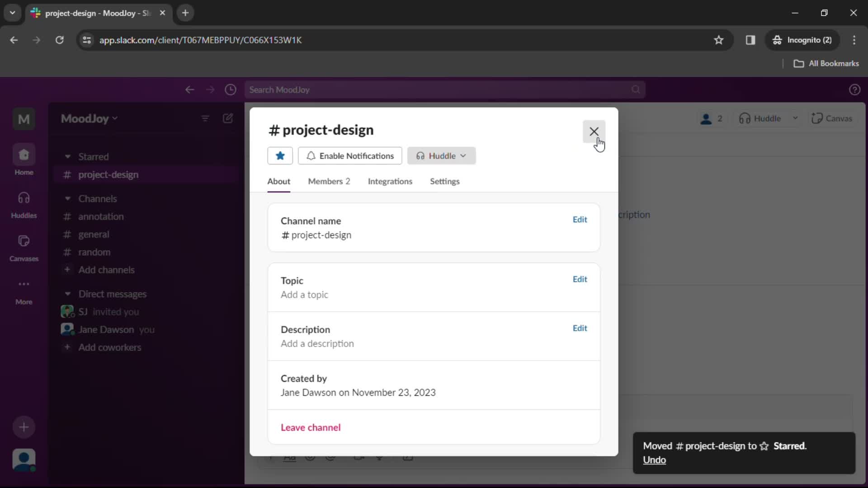Open header Huddle options chevron
Image resolution: width=868 pixels, height=488 pixels.
[x=795, y=118]
